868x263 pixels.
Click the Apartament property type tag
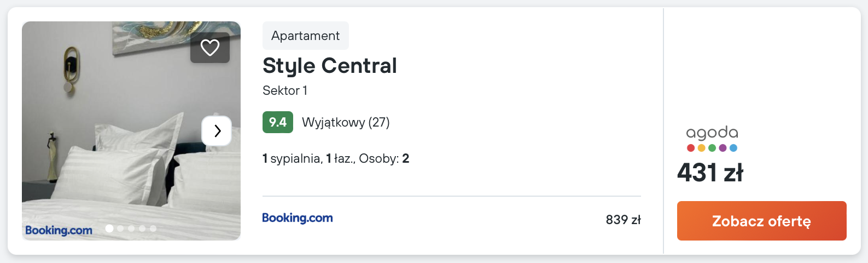(x=305, y=36)
